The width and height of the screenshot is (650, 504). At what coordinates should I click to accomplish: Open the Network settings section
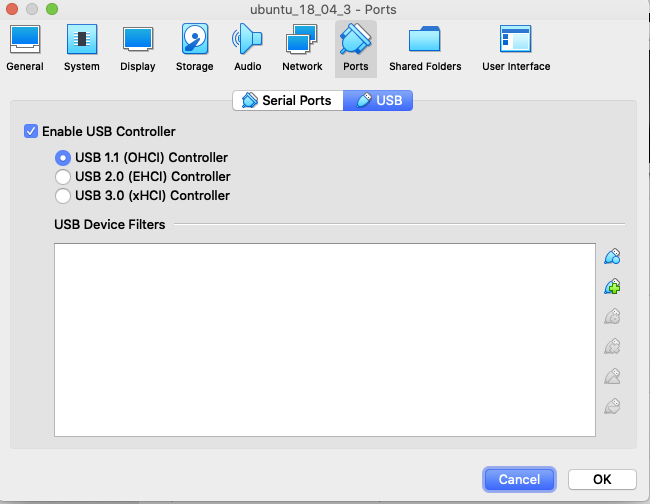302,48
